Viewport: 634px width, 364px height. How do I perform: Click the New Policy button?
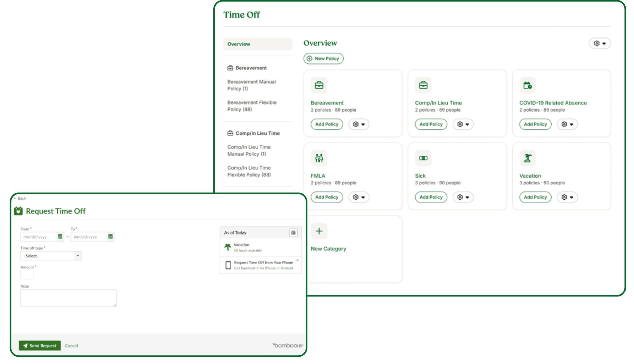[x=324, y=58]
